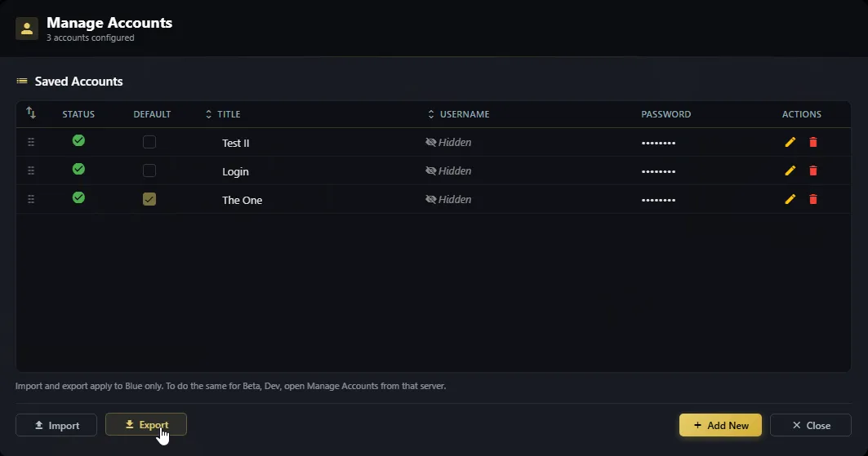Click the Saved Accounts section heading
868x456 pixels.
click(x=78, y=82)
